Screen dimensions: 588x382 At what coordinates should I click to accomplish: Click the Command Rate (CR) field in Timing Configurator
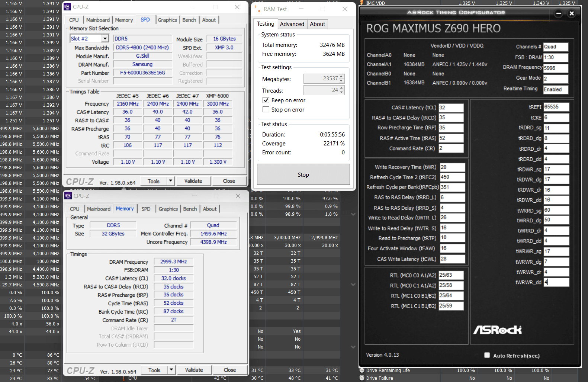(x=451, y=148)
